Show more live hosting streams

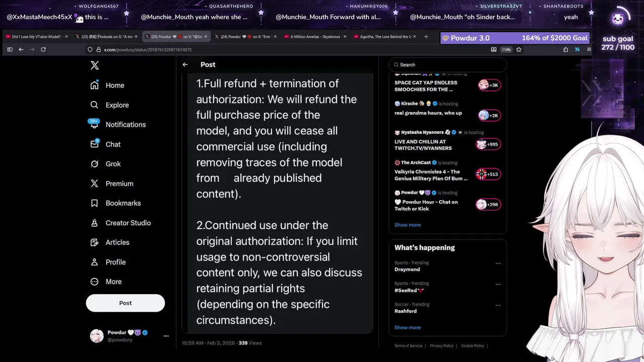[408, 225]
